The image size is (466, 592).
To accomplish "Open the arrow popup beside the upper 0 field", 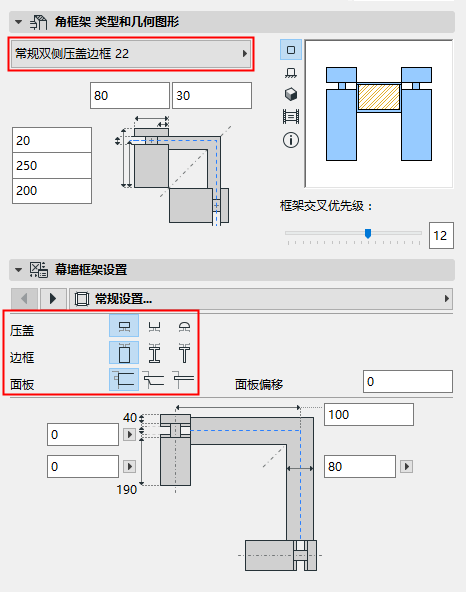I will 130,435.
